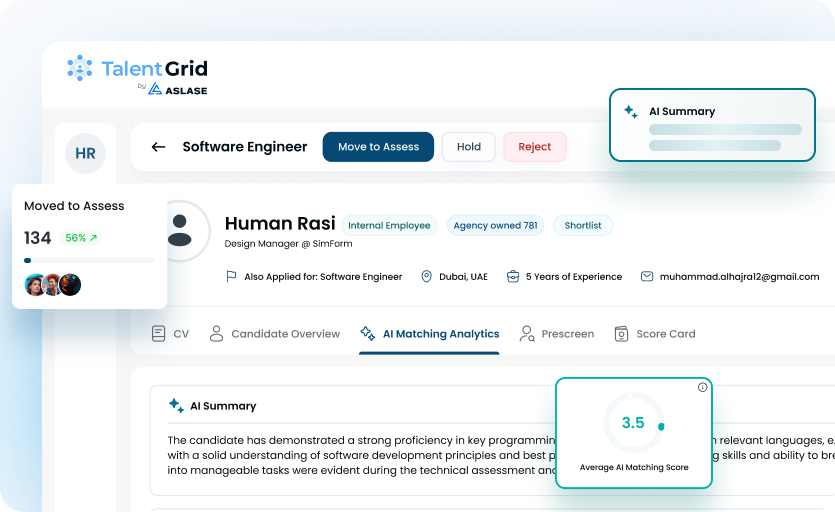Click the candidate profile avatar
Viewport: 835px width, 512px height.
click(x=180, y=231)
